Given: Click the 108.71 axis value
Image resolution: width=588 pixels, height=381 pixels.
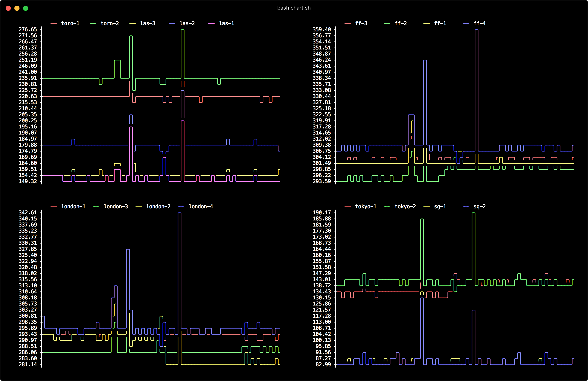Looking at the screenshot, I should pos(322,328).
